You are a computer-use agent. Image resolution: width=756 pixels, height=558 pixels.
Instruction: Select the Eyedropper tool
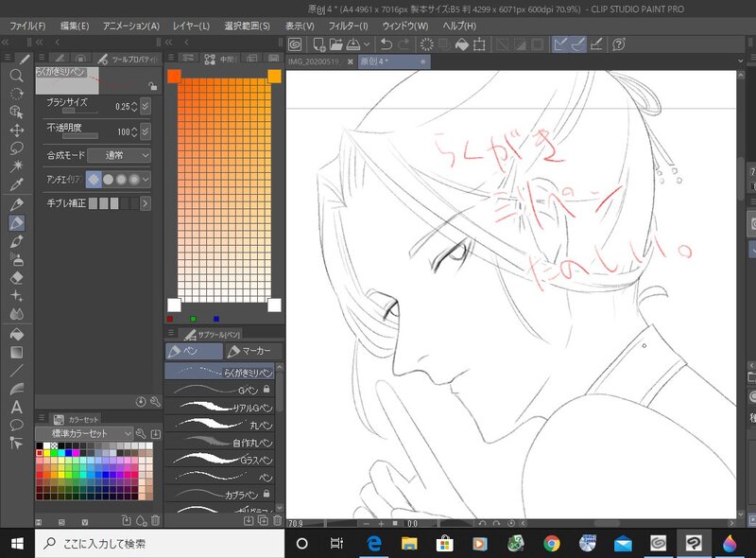[16, 184]
